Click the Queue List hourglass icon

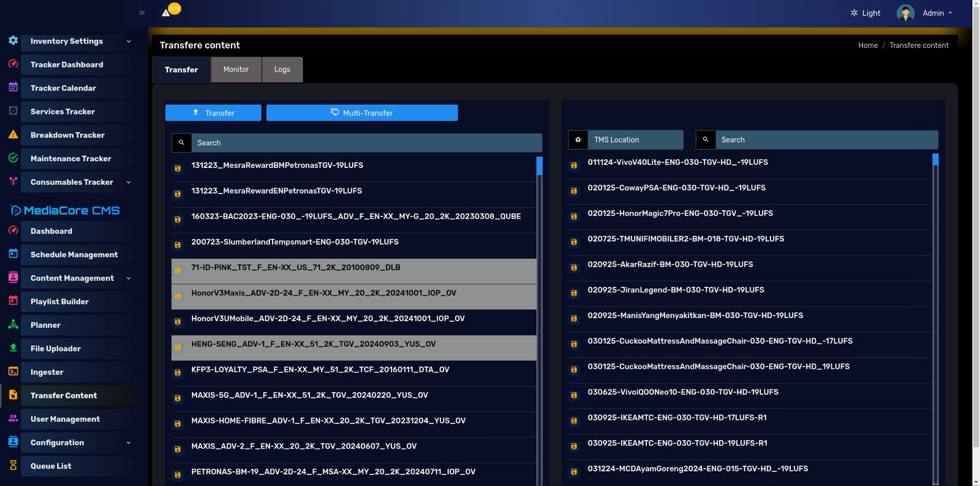[13, 465]
